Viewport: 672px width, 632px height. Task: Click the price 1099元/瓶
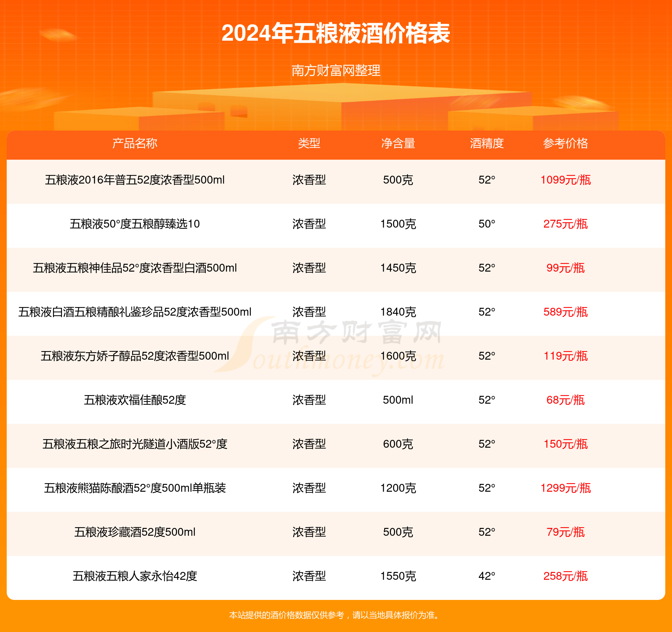566,180
